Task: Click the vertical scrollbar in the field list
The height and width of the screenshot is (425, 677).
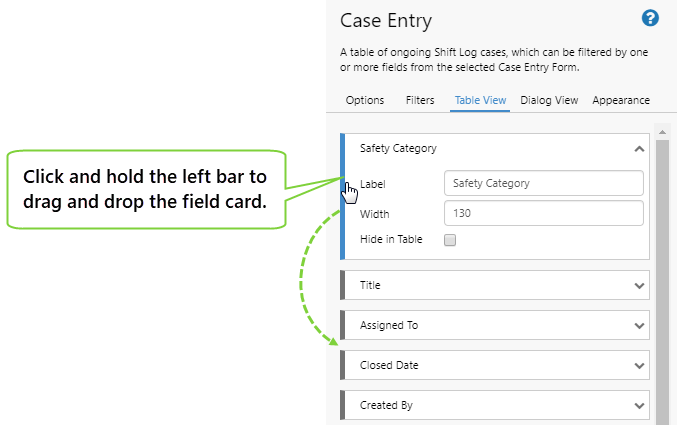Action: coord(661,280)
